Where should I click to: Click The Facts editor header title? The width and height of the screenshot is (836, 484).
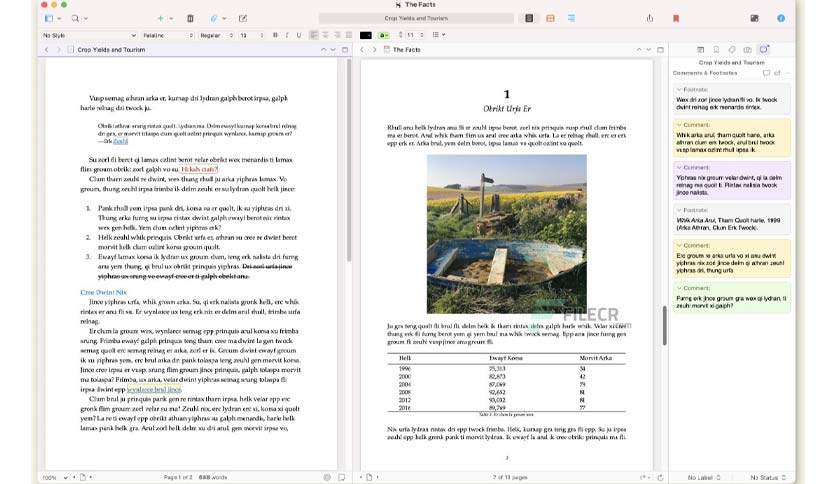coord(406,50)
